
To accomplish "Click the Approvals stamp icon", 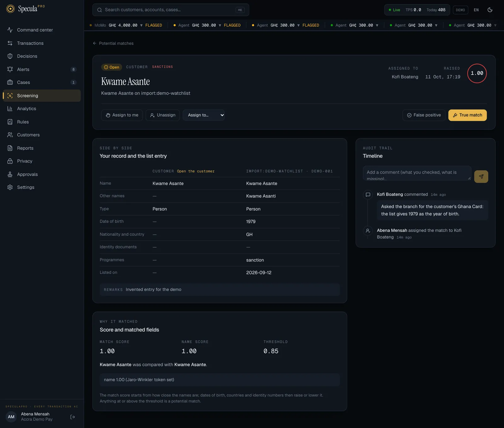I will click(x=10, y=174).
